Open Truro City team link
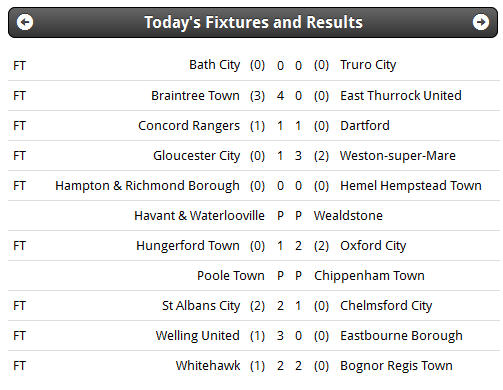Image resolution: width=503 pixels, height=390 pixels. 368,65
